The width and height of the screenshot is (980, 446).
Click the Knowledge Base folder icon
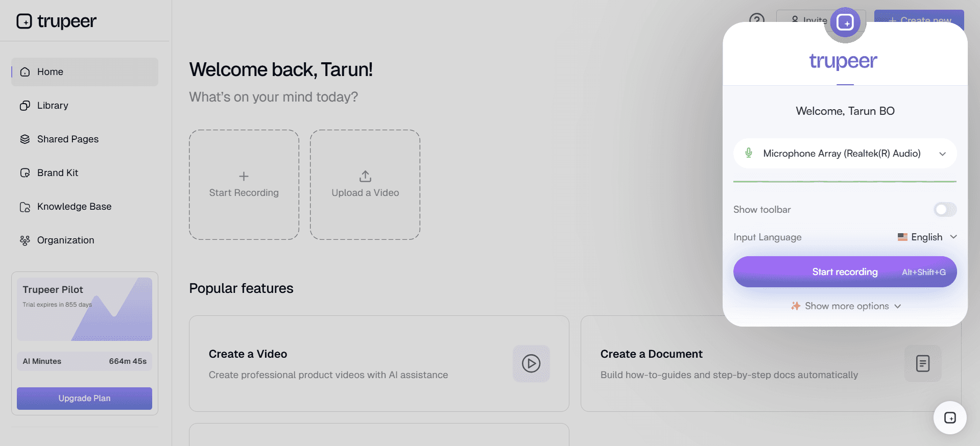tap(25, 207)
